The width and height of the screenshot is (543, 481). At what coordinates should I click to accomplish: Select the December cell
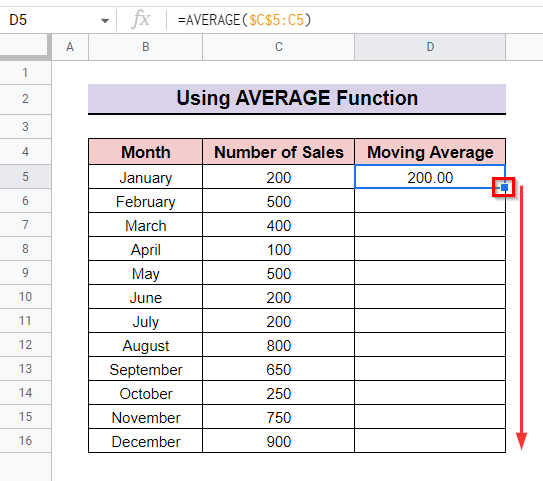click(x=145, y=441)
